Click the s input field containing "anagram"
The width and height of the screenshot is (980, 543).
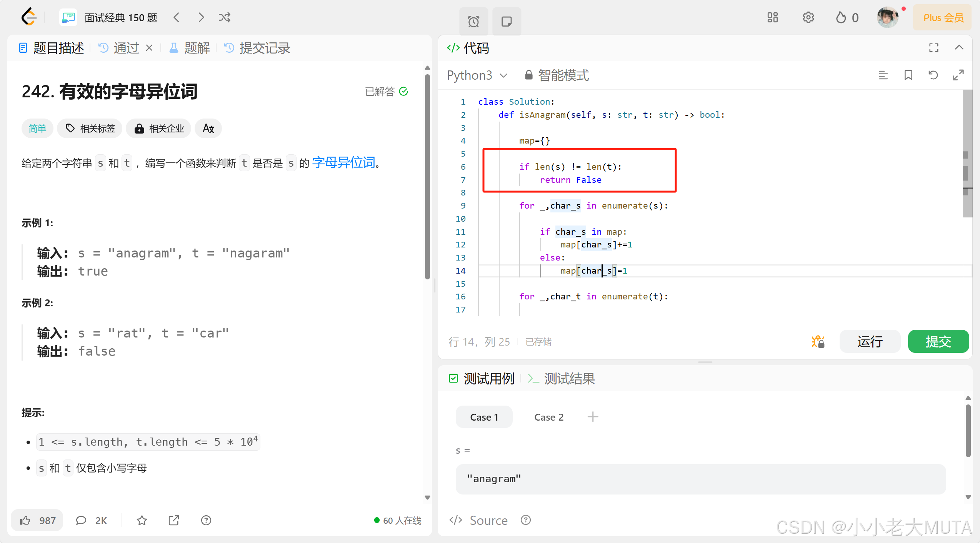click(700, 479)
